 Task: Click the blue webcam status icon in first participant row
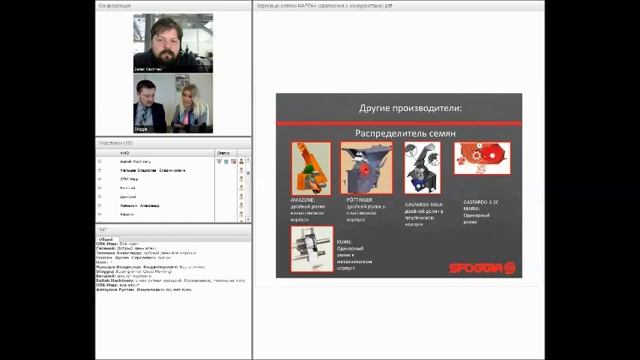pos(226,162)
